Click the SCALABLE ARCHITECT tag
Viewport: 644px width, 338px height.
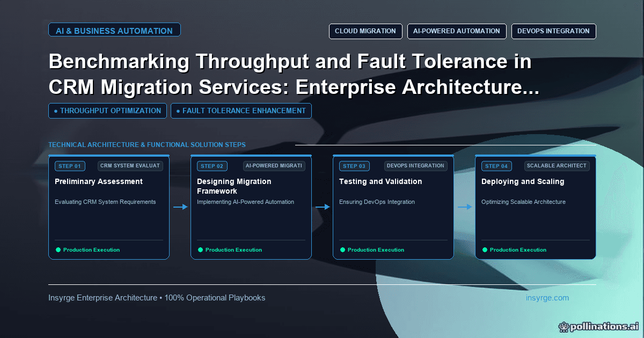click(x=557, y=166)
